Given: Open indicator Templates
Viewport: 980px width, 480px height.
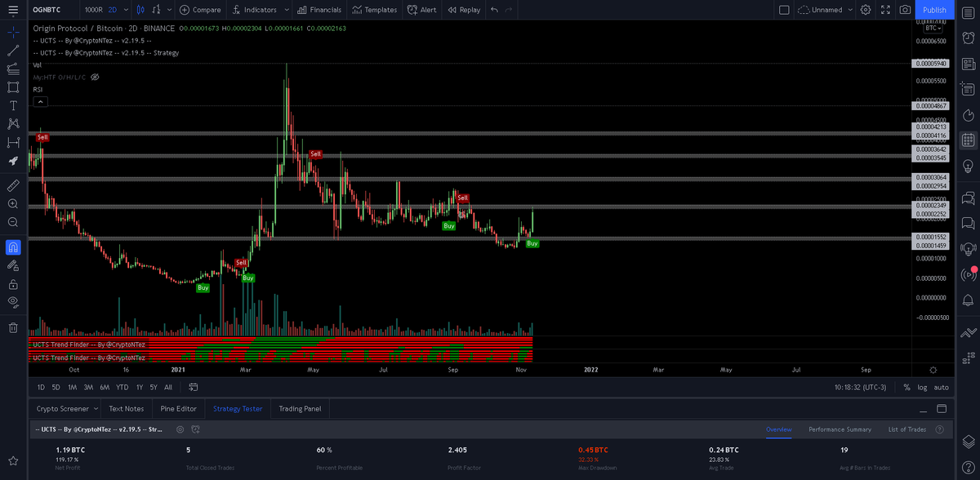Looking at the screenshot, I should [x=374, y=10].
